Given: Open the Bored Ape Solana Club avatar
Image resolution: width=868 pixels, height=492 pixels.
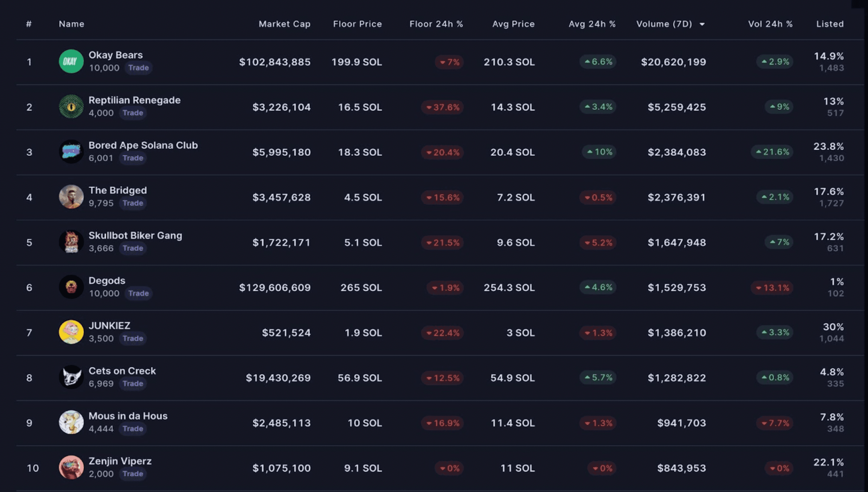Looking at the screenshot, I should tap(71, 152).
